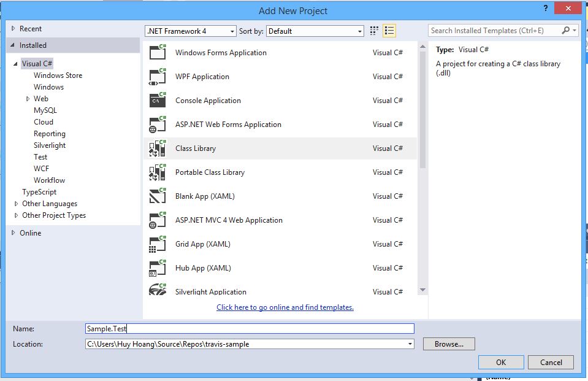588x381 pixels.
Task: Choose the Console Application icon
Action: tap(158, 101)
